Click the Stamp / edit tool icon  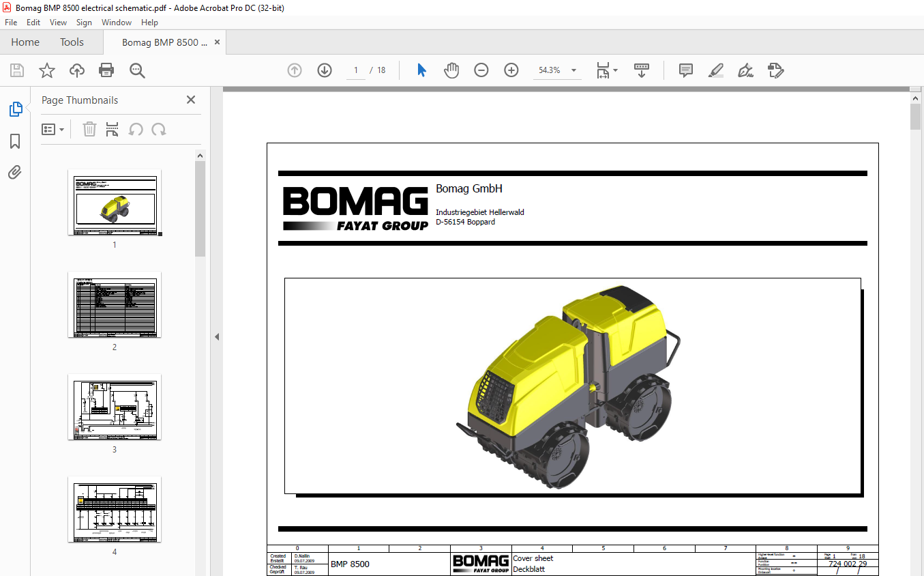coord(775,70)
